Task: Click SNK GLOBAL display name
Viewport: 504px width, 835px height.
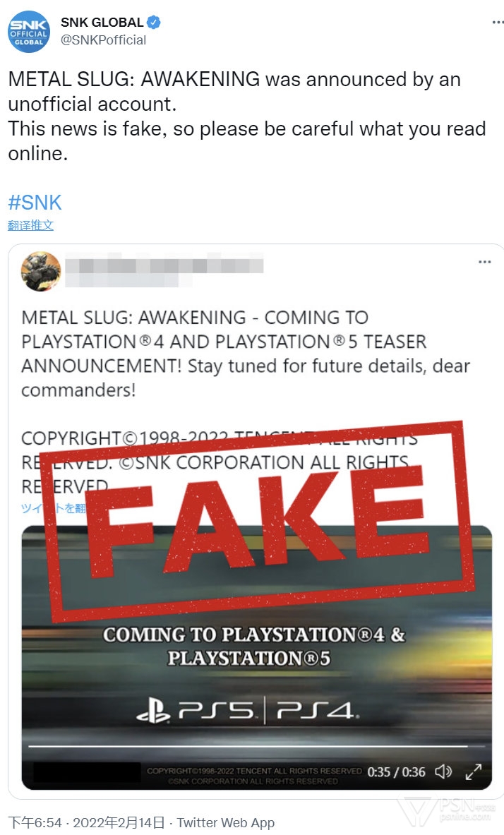Action: pos(102,23)
